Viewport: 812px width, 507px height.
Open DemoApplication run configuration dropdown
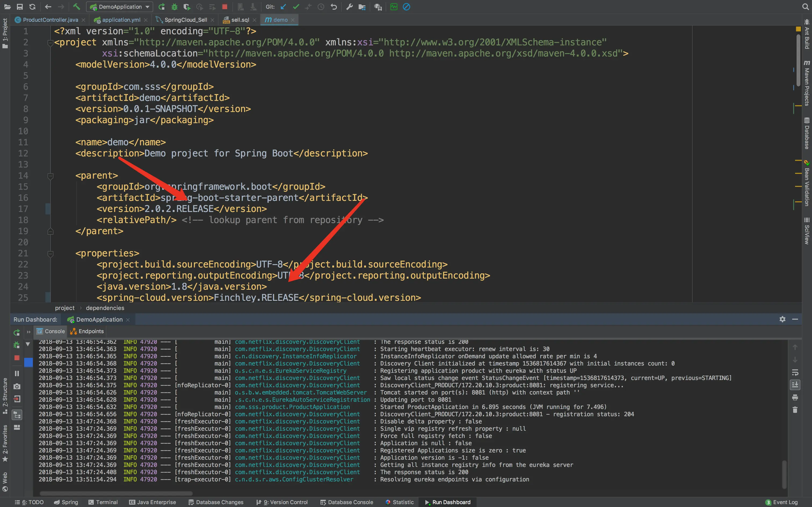click(x=119, y=7)
